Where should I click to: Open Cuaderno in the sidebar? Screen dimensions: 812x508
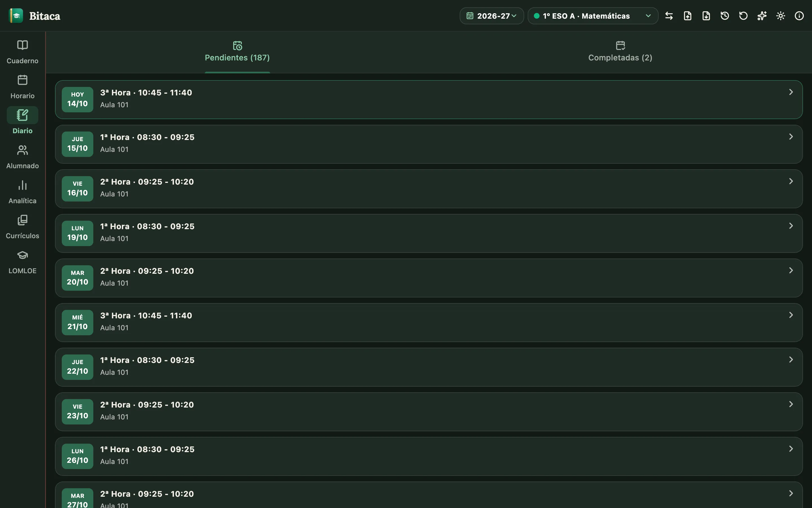point(23,52)
